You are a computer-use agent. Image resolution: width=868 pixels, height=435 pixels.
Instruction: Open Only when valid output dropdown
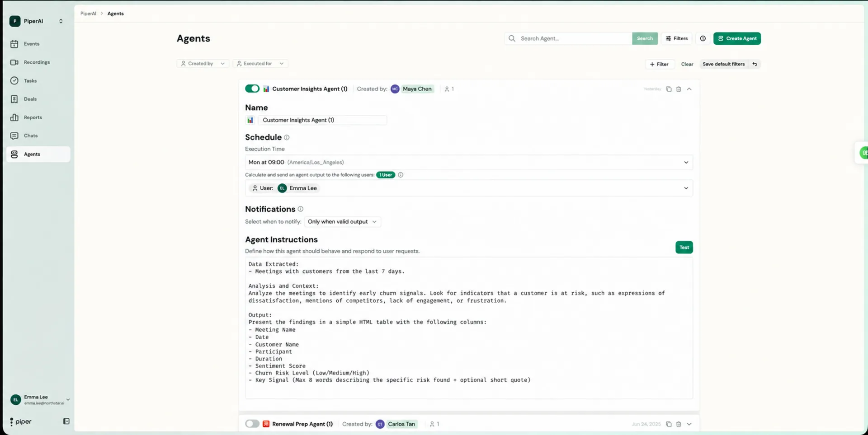[342, 222]
